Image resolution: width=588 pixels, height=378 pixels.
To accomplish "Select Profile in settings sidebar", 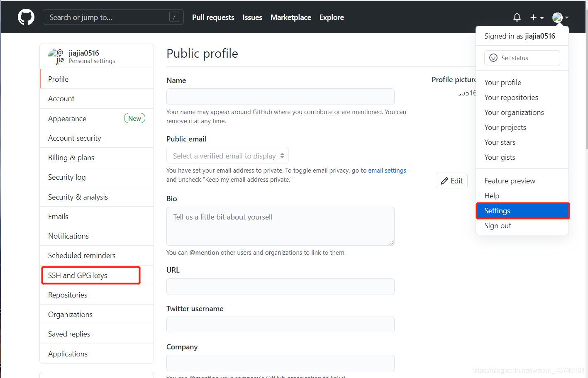I will [x=97, y=79].
